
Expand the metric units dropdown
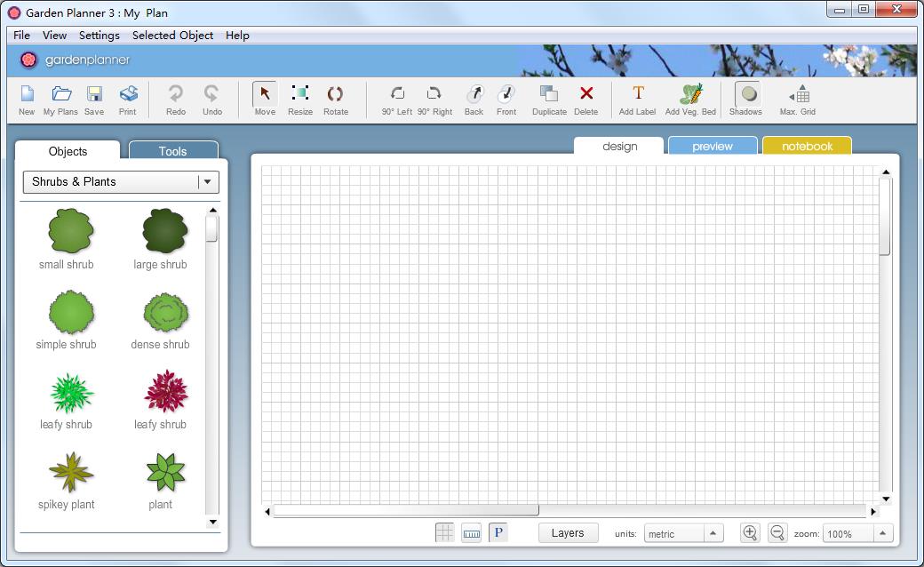click(x=713, y=533)
